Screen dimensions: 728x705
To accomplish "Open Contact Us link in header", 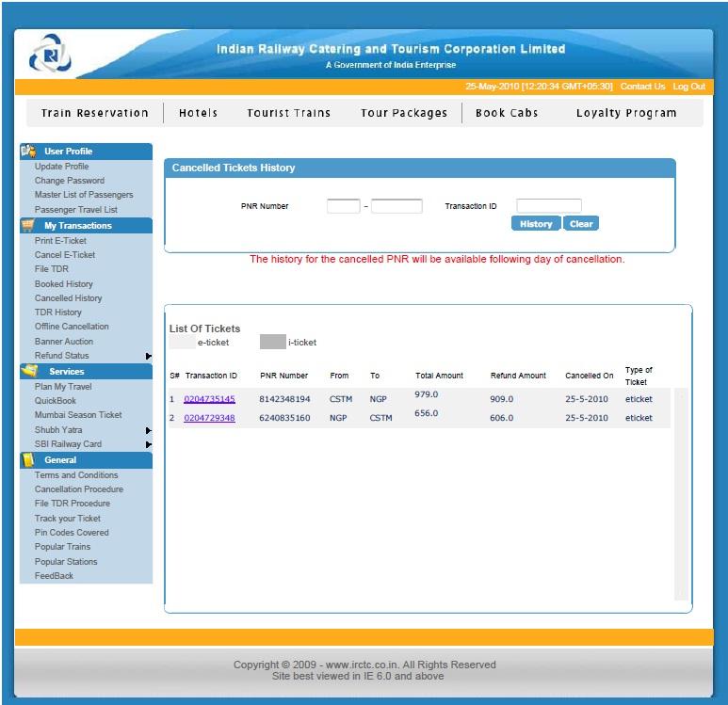I will 642,87.
